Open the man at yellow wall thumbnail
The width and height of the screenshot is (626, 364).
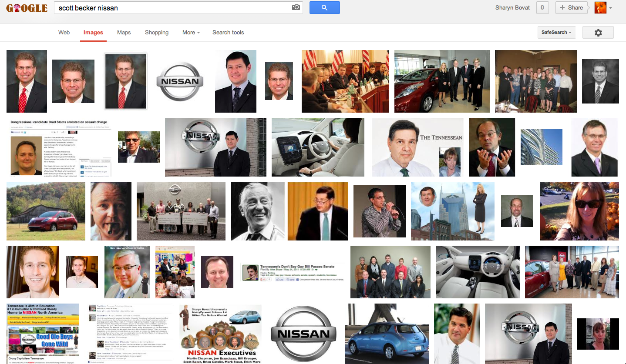point(318,211)
